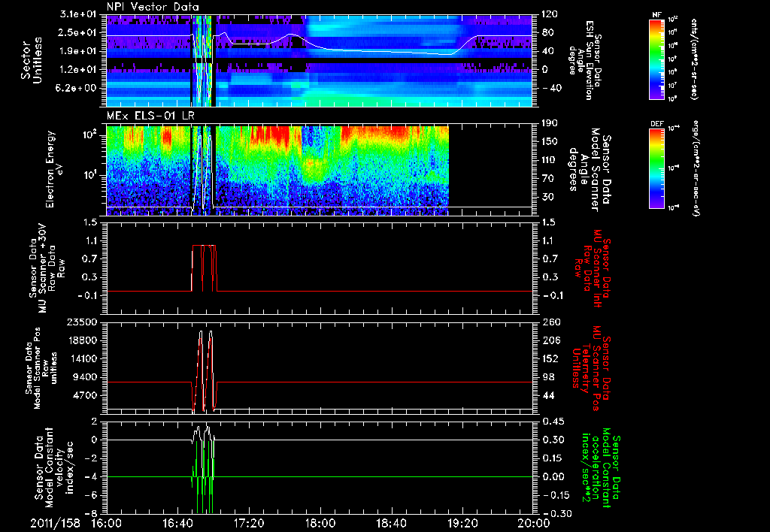
Task: Click the '2011/158' date label
Action: point(55,523)
